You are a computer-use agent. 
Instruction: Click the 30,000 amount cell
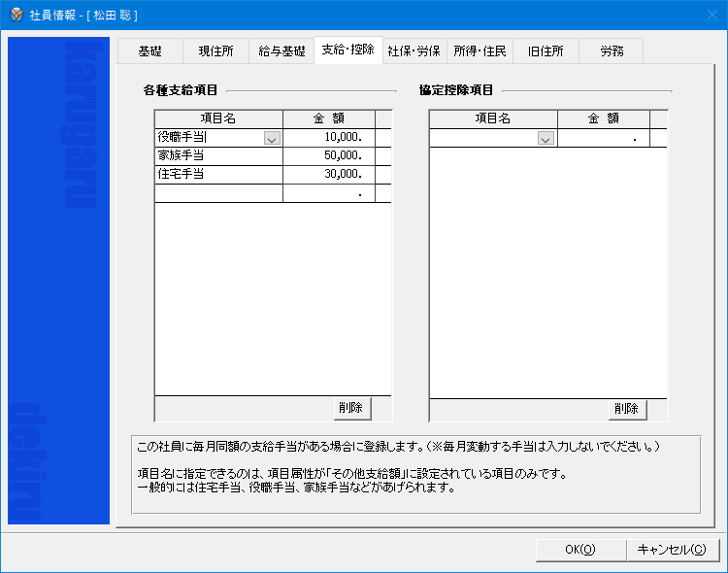pos(329,174)
